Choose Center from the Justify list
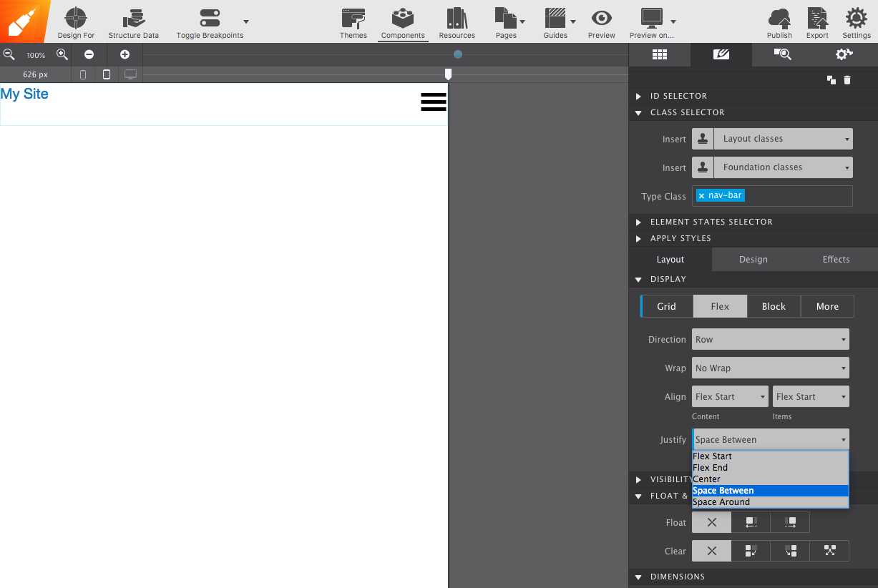The width and height of the screenshot is (878, 588). tap(770, 479)
